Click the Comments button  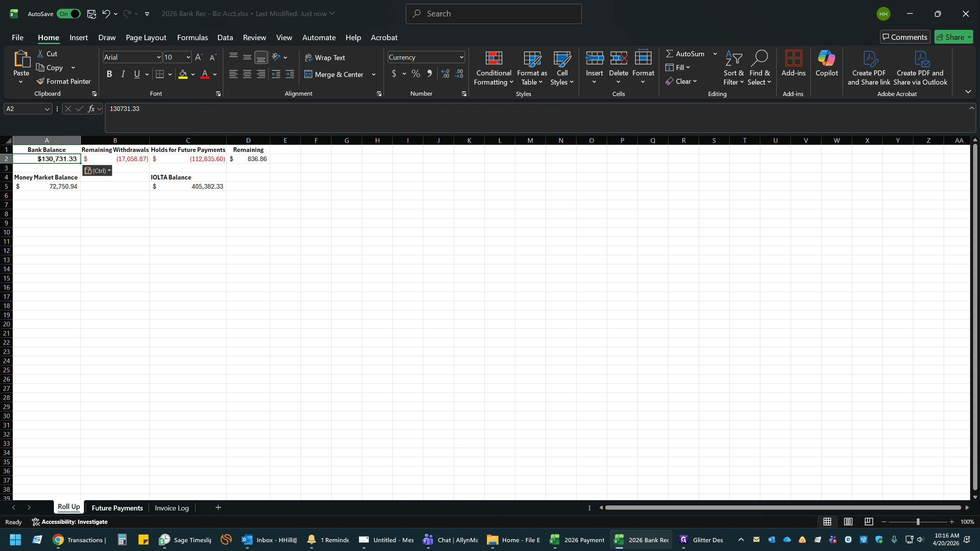coord(905,37)
